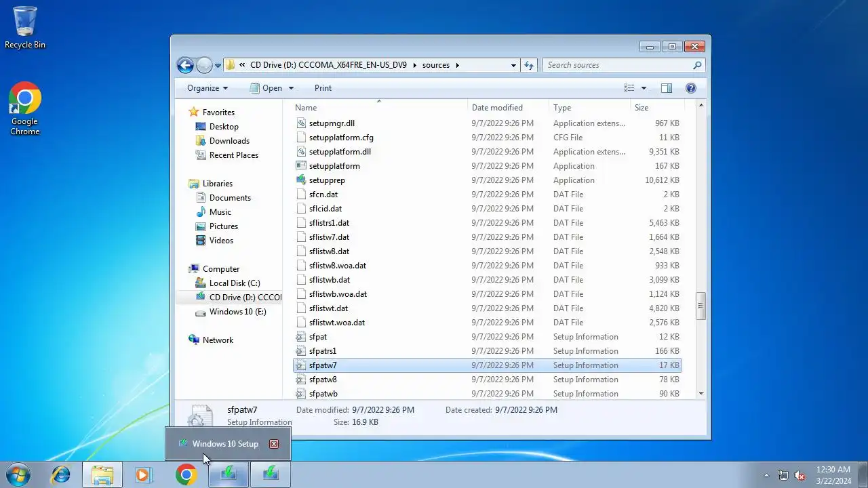Select sfpatw8 setup information file
This screenshot has height=488, width=868.
click(x=323, y=380)
